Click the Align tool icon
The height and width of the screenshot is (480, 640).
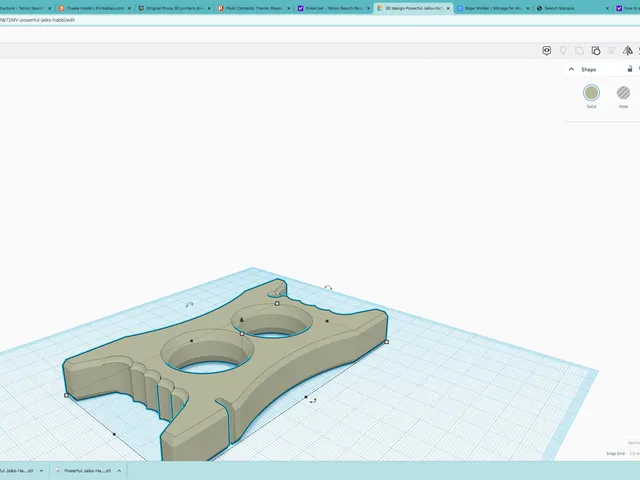pyautogui.click(x=611, y=51)
